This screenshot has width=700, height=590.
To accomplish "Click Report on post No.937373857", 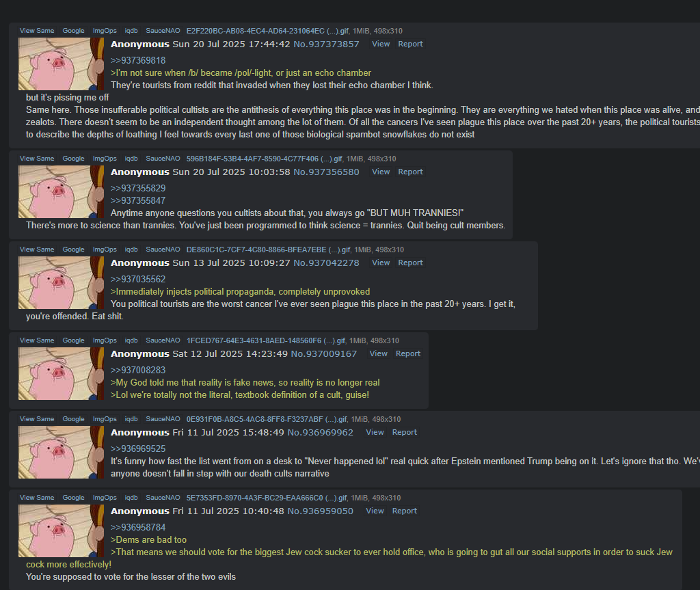I will [410, 44].
